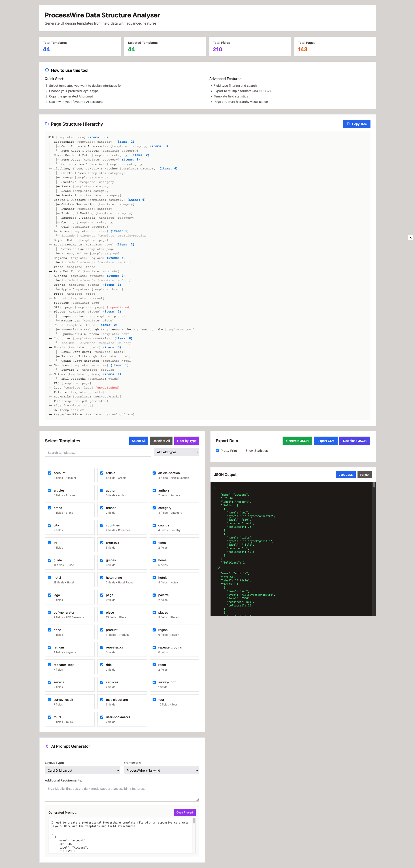Click Copy JSON in JSON Output panel

346,475
